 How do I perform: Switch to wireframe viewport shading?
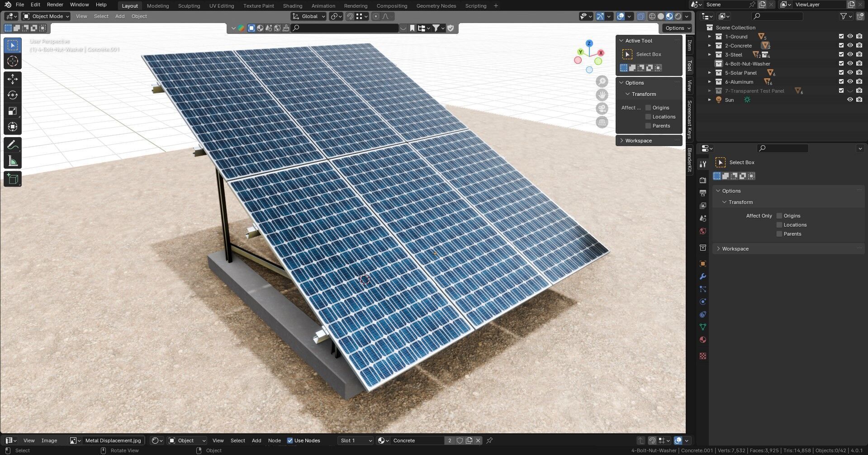click(652, 16)
